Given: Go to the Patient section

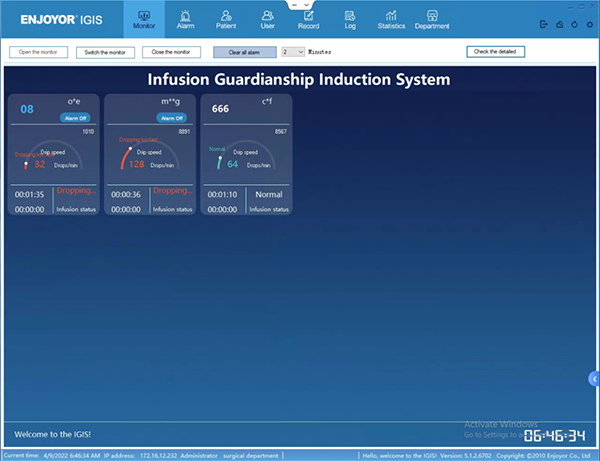Looking at the screenshot, I should 225,17.
